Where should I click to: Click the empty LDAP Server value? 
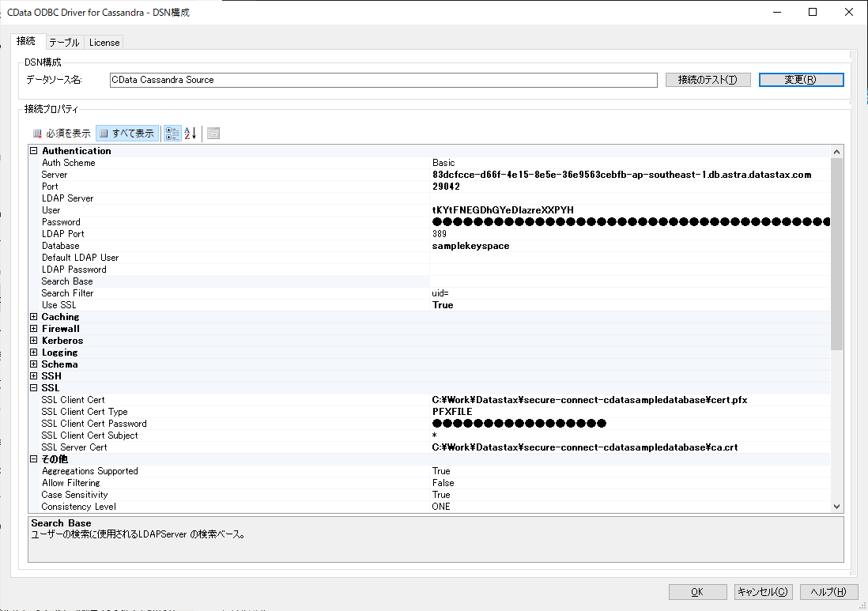[630, 198]
